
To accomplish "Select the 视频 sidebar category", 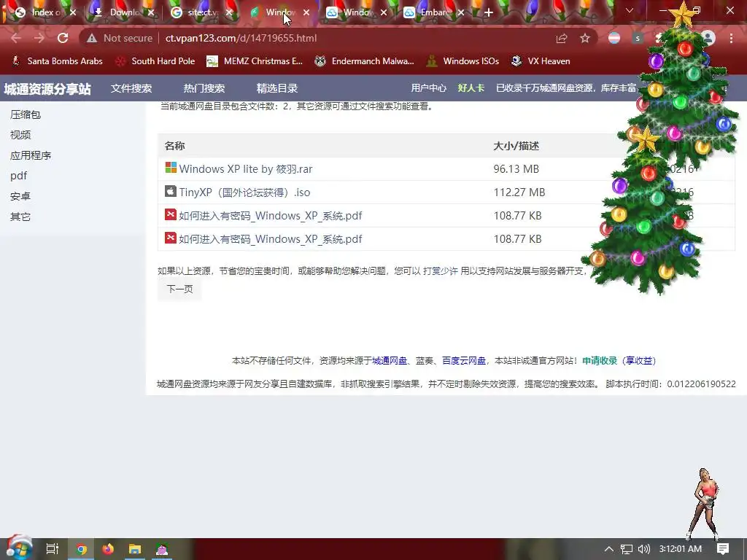I will [x=20, y=135].
